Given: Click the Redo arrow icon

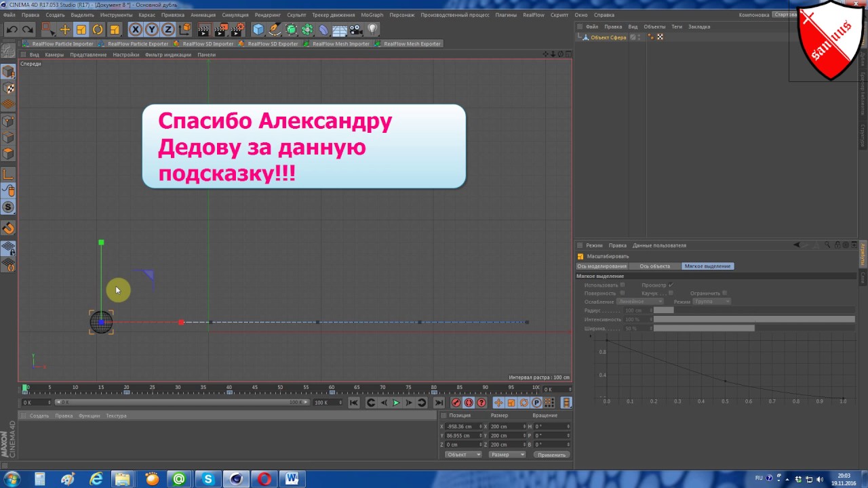Looking at the screenshot, I should [28, 29].
